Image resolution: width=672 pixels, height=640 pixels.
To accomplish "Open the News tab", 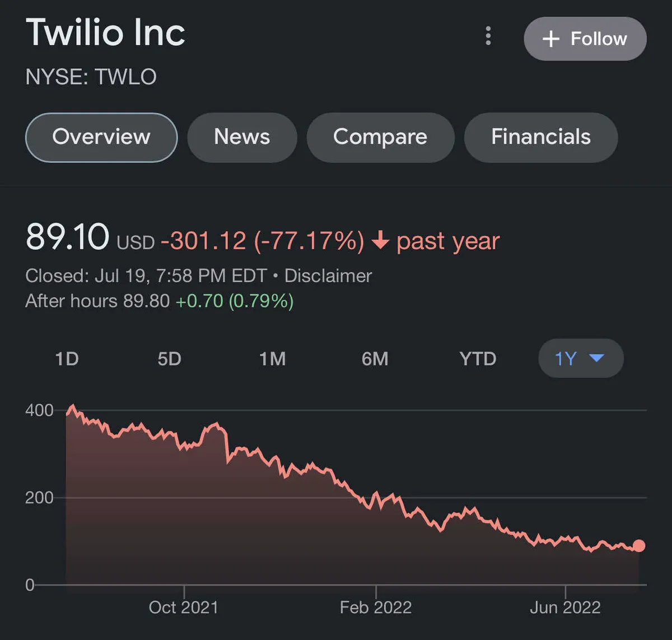I will [242, 137].
